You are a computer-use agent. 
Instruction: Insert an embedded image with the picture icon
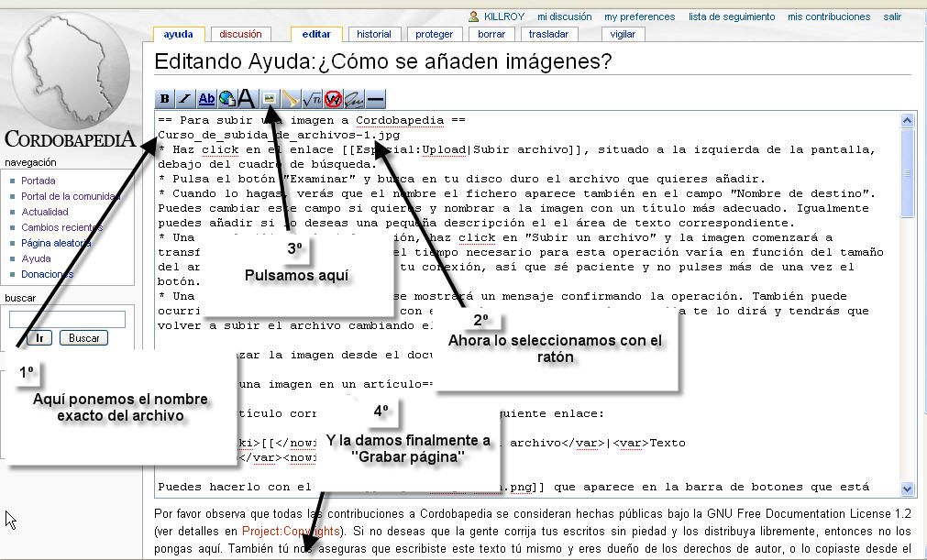(x=269, y=99)
